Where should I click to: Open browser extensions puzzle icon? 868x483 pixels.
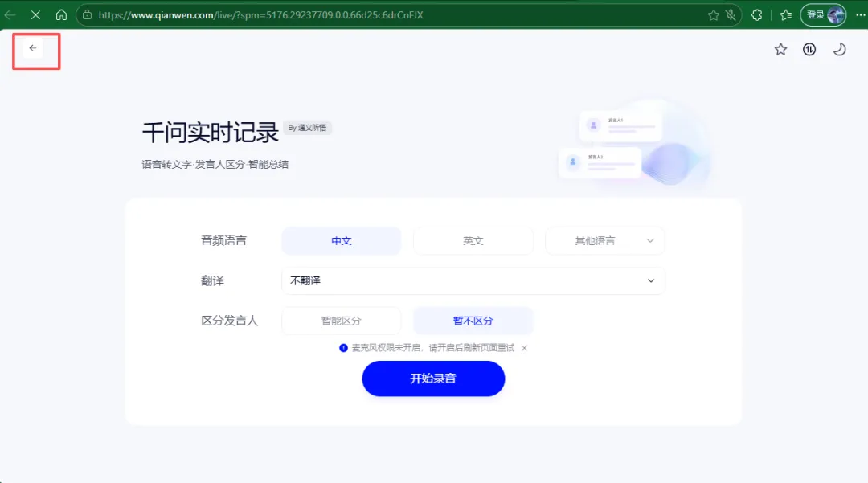(x=757, y=15)
